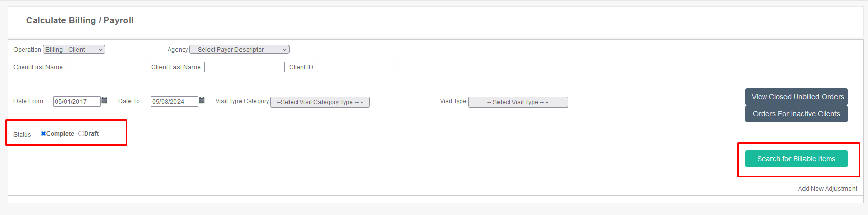868x215 pixels.
Task: Follow the Add New Adjustment link
Action: [828, 189]
